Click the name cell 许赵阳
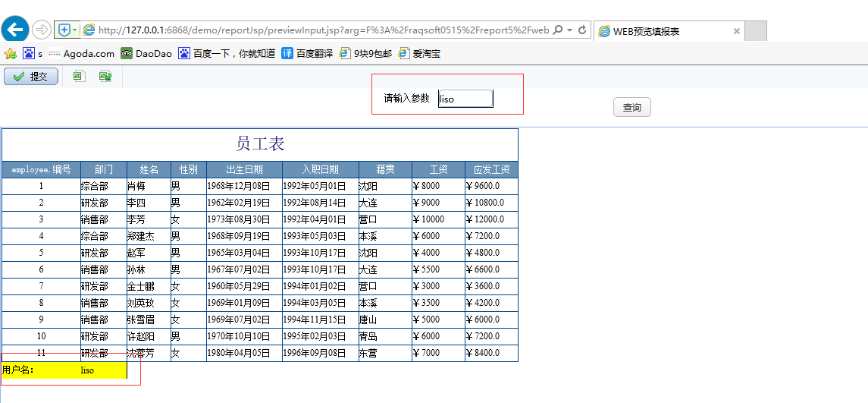Viewport: 868px width, 403px height. point(149,336)
